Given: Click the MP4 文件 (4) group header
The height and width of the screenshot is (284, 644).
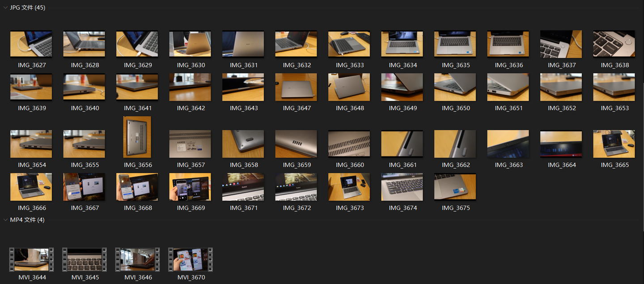Looking at the screenshot, I should 27,220.
